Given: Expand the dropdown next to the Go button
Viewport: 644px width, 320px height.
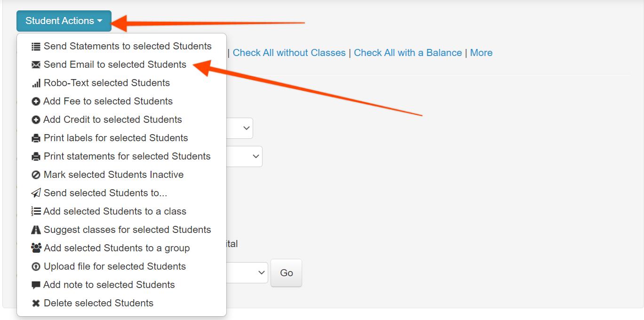Looking at the screenshot, I should [247, 273].
